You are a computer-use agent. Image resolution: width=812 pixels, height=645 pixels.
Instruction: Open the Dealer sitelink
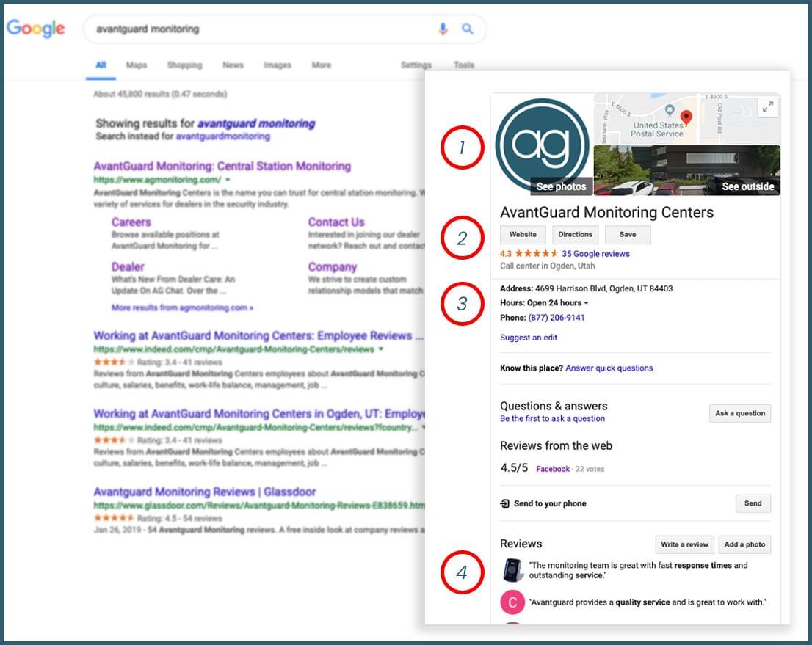coord(128,266)
